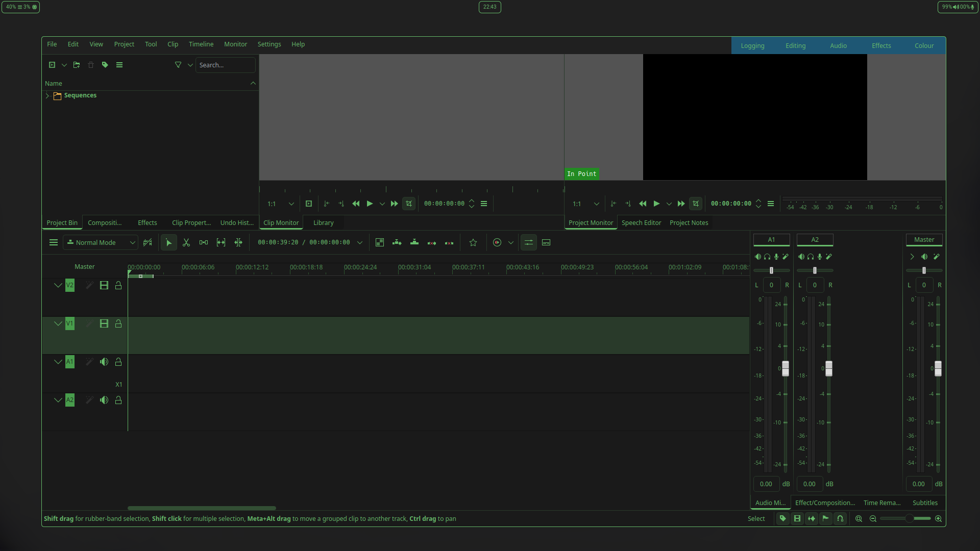Open the Normal Mode dropdown
Image resolution: width=980 pixels, height=551 pixels.
coord(101,243)
